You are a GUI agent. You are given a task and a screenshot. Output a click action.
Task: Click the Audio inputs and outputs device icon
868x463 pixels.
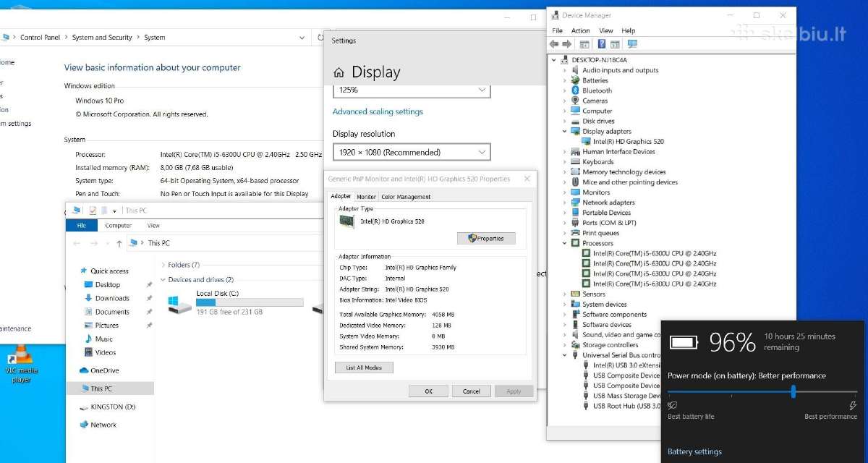click(x=576, y=70)
